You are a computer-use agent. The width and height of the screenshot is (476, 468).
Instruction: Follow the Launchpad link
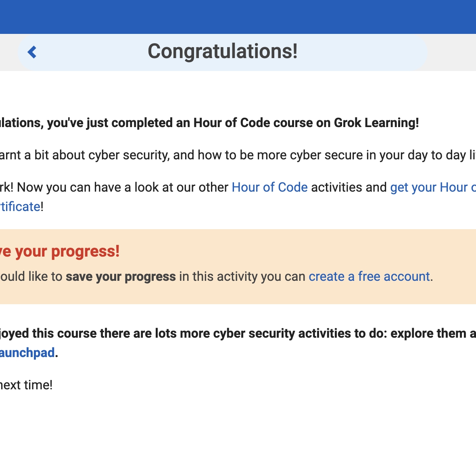point(27,353)
